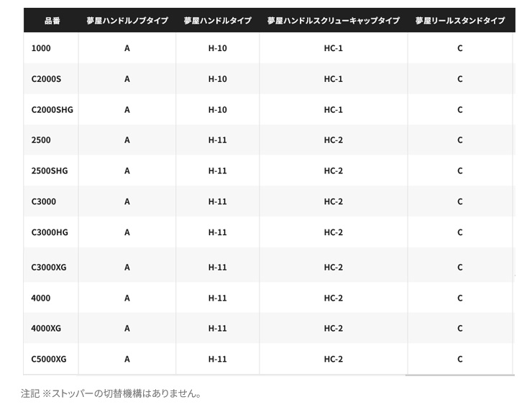Click the 品番 column header
Viewport: 532px width, 420px height.
[x=52, y=21]
